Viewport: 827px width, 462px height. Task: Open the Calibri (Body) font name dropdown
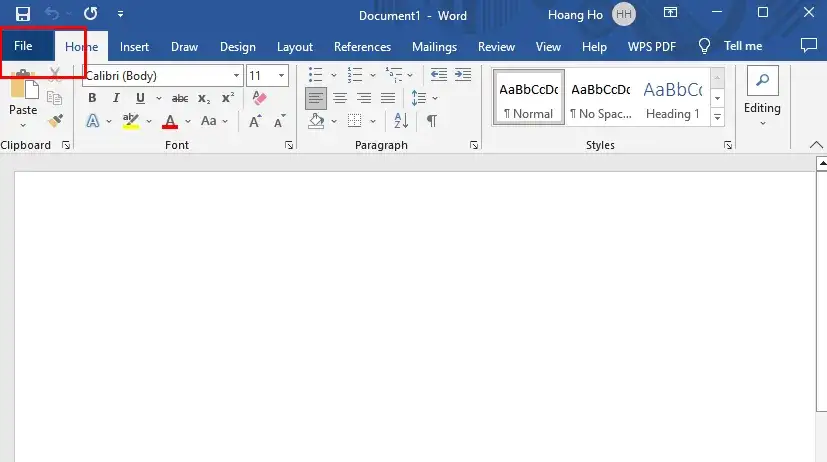point(236,76)
